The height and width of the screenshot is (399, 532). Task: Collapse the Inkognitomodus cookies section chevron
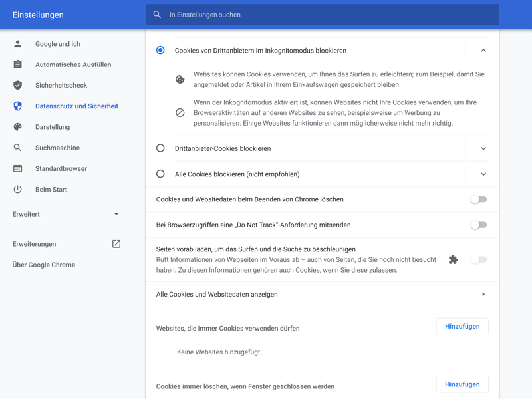click(483, 51)
